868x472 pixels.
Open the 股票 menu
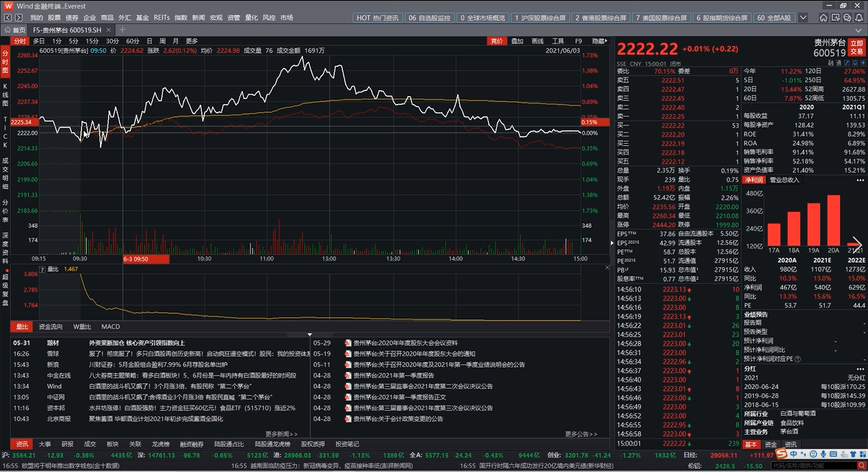(54, 17)
